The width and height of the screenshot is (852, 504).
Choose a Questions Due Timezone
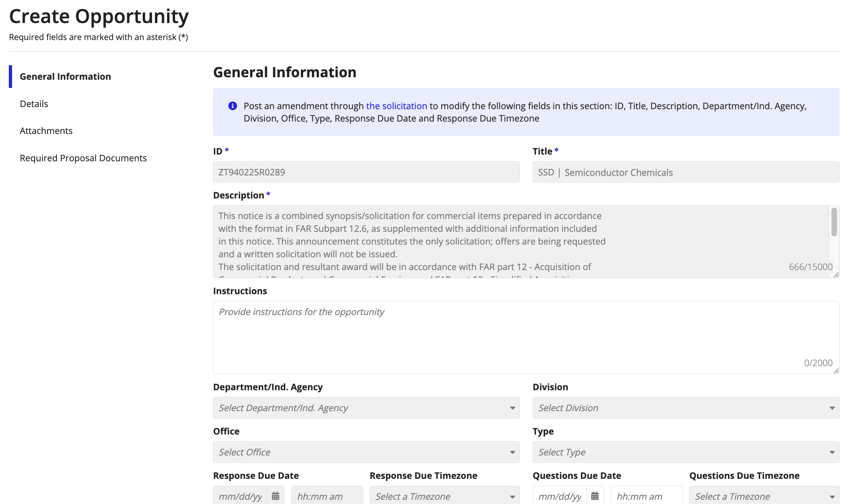[x=764, y=496]
